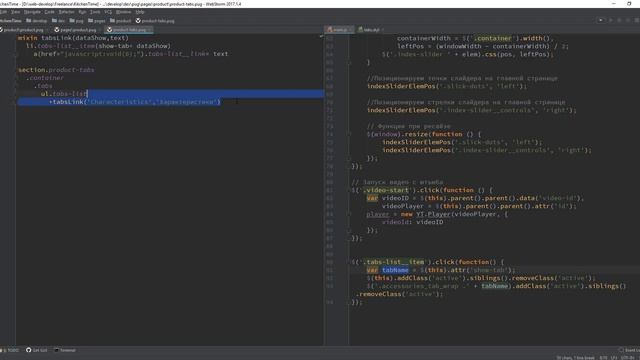Viewport: 640px width, 360px height.
Task: Click the develop folder breadcrumb
Action: pos(37,20)
